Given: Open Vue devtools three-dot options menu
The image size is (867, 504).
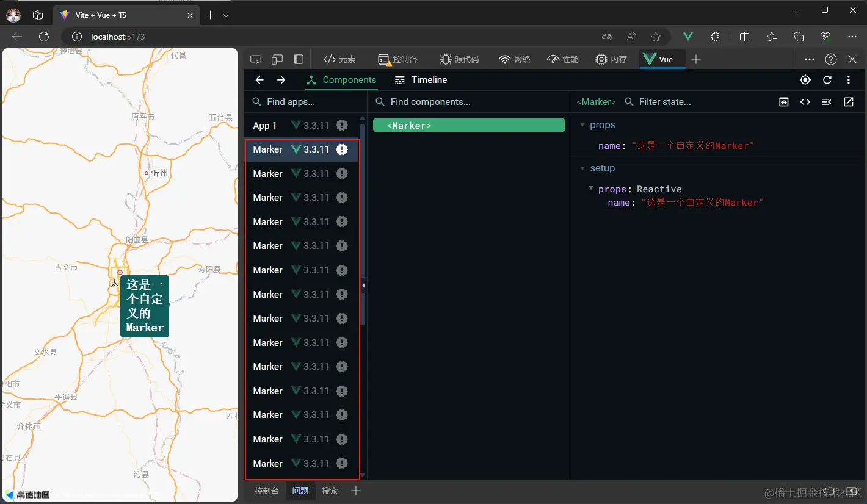Looking at the screenshot, I should tap(849, 80).
